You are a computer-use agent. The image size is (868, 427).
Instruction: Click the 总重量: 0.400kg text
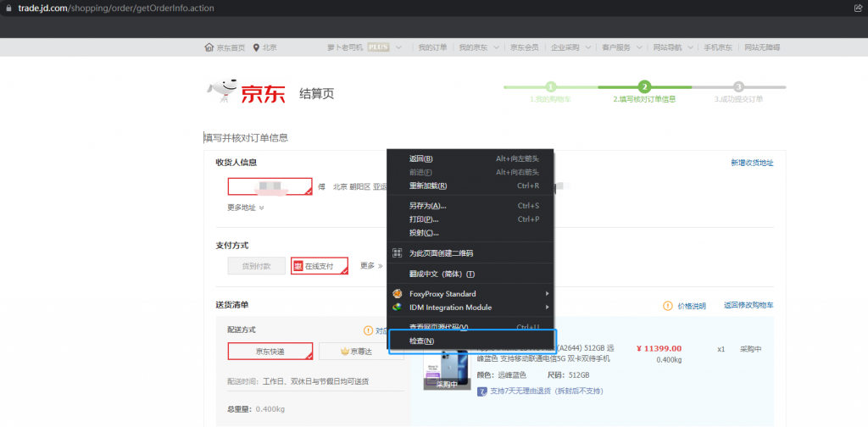(x=256, y=409)
